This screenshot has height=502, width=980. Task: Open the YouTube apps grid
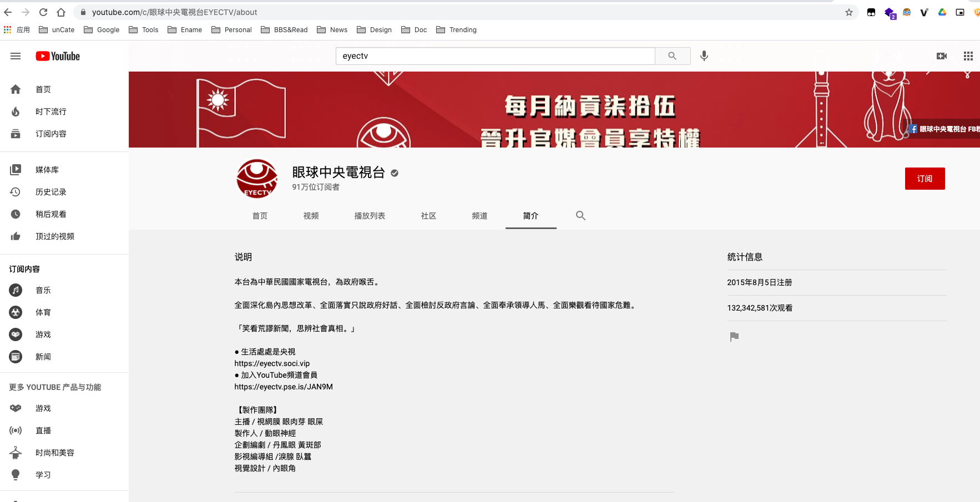[968, 56]
